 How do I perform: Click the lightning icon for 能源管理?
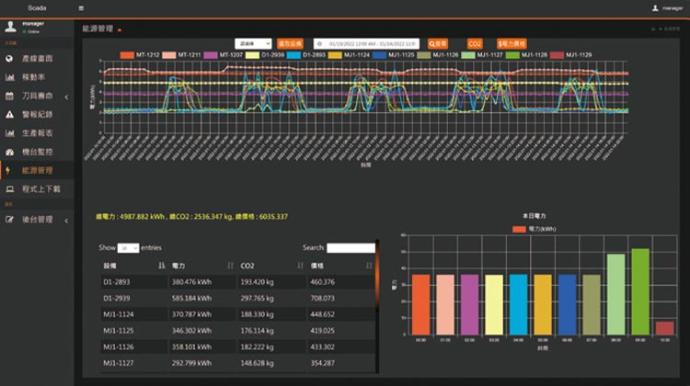click(8, 170)
